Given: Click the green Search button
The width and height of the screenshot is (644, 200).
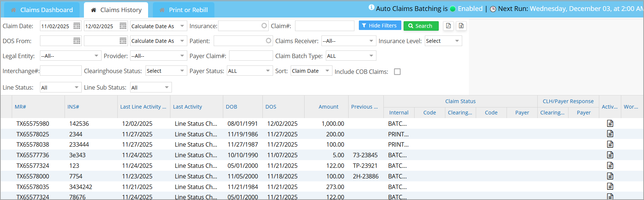Looking at the screenshot, I should tap(421, 26).
